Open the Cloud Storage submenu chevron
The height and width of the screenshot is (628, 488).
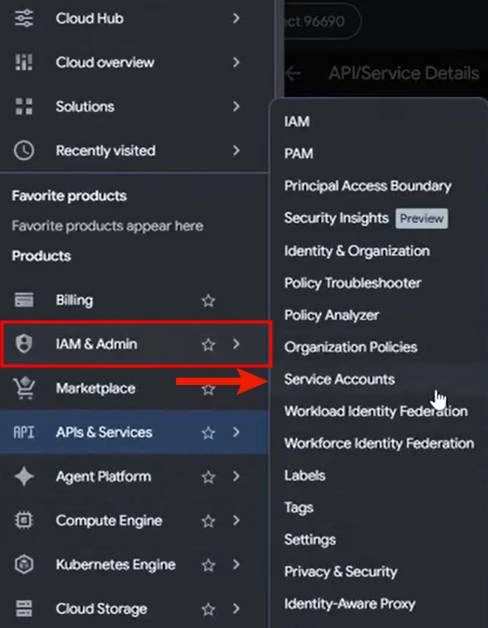click(x=236, y=608)
